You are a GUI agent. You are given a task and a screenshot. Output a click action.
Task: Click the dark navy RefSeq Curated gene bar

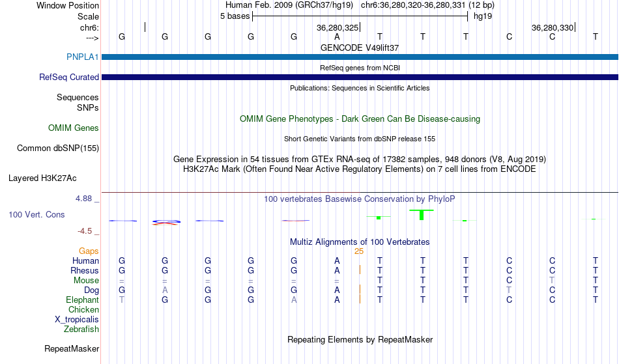(x=360, y=77)
